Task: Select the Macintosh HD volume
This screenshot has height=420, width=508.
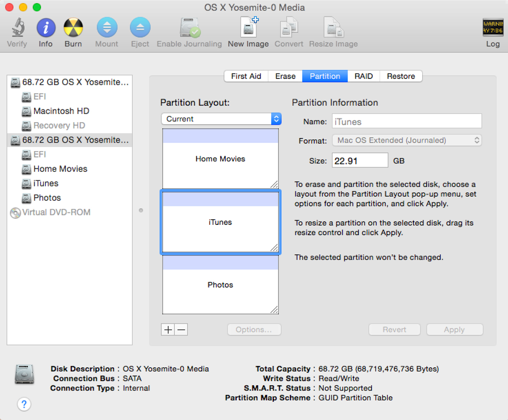Action: coord(70,111)
